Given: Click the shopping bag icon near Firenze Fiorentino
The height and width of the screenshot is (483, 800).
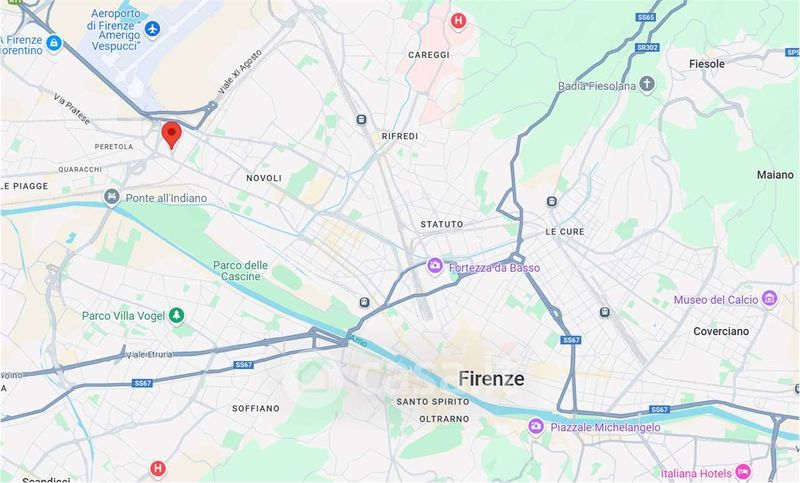Looking at the screenshot, I should pyautogui.click(x=54, y=43).
